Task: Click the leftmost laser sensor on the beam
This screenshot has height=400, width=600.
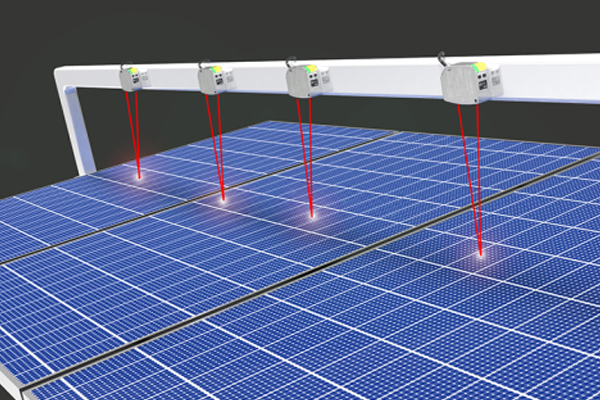Action: coord(132,78)
